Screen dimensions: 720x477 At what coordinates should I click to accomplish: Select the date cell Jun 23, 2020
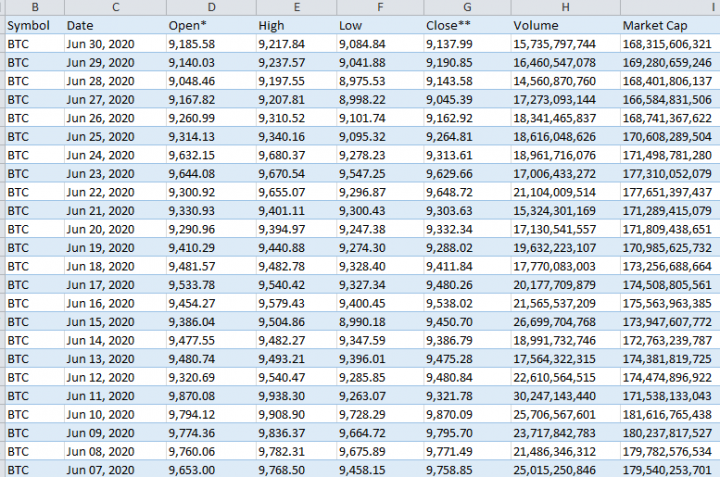tap(115, 174)
